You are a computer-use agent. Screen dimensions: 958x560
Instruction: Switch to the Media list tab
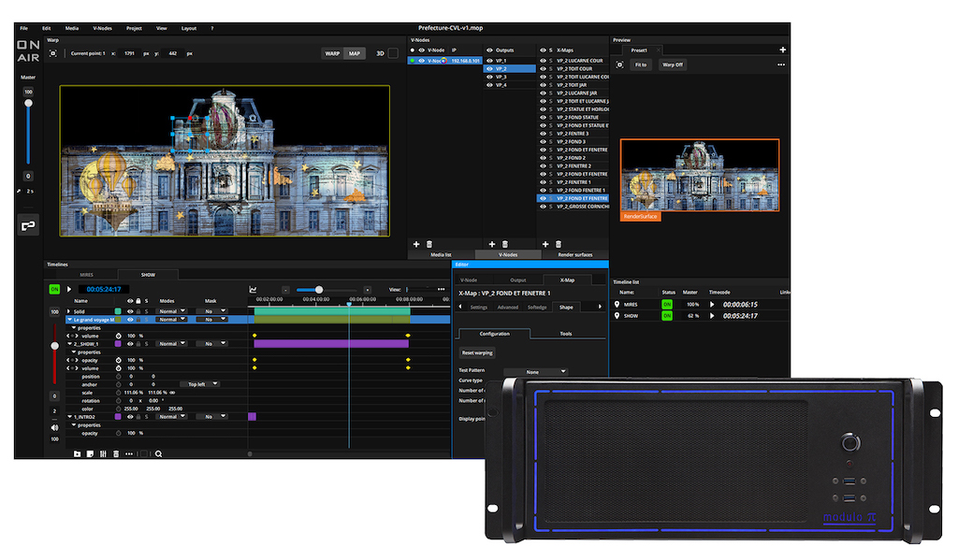tap(441, 254)
